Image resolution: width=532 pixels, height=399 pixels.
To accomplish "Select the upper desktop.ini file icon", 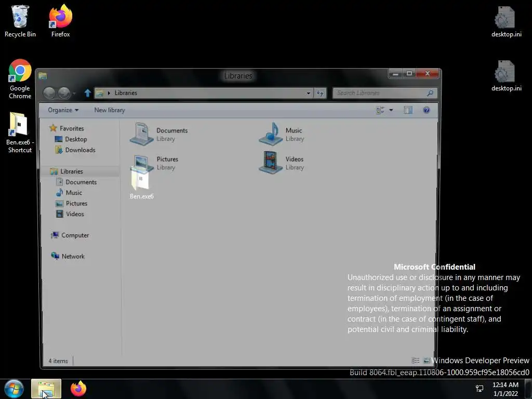I will point(506,21).
